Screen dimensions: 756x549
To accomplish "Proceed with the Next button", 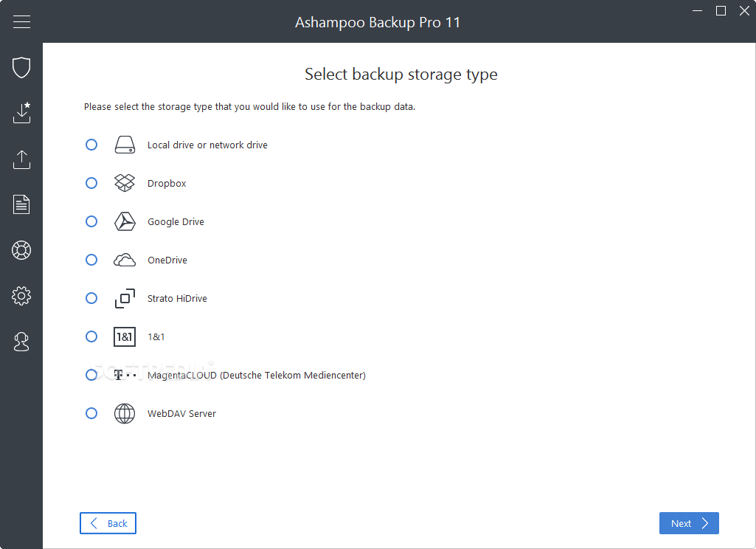I will (689, 523).
